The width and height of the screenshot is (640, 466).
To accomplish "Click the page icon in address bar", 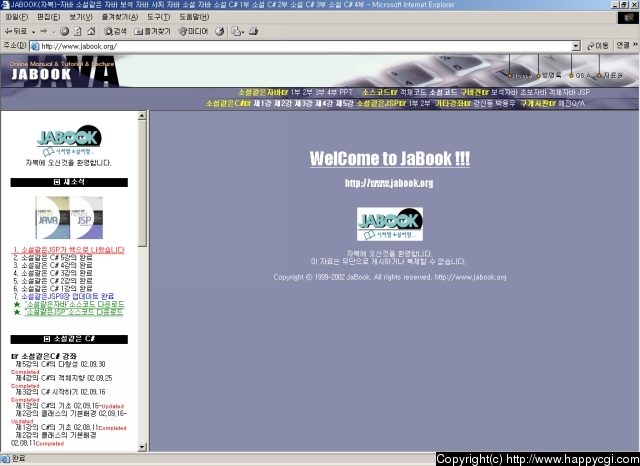I will pos(35,46).
